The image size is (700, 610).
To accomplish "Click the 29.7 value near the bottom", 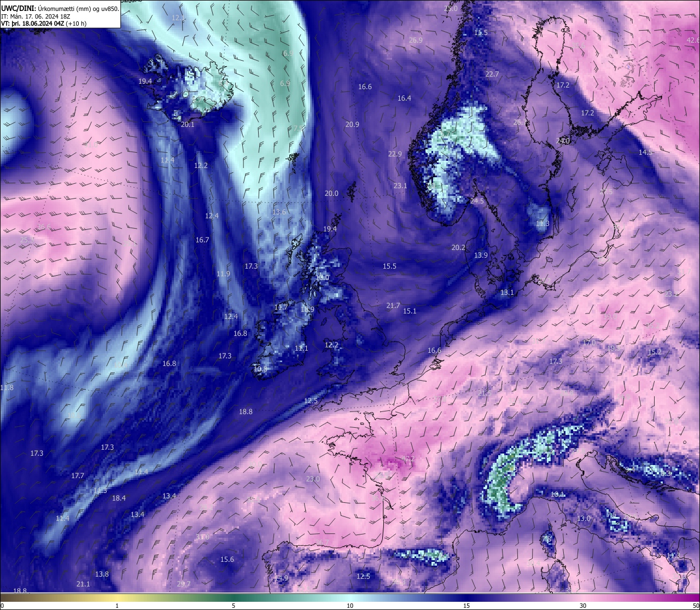I will tap(184, 584).
